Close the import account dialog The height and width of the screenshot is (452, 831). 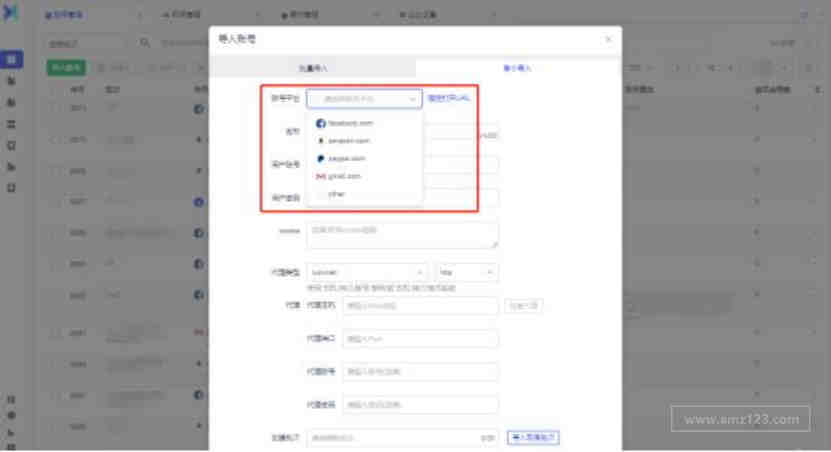point(608,39)
